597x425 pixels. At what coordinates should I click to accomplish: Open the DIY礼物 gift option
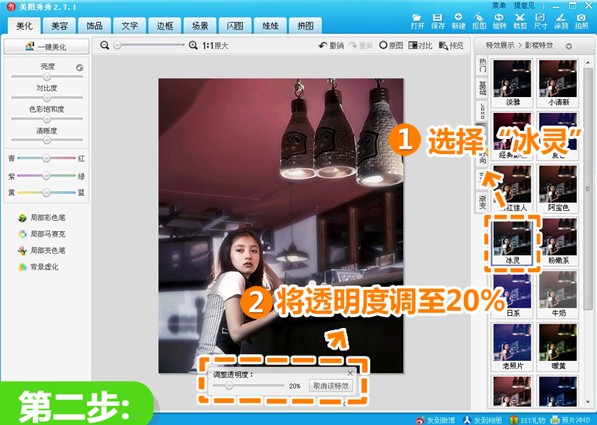point(527,420)
